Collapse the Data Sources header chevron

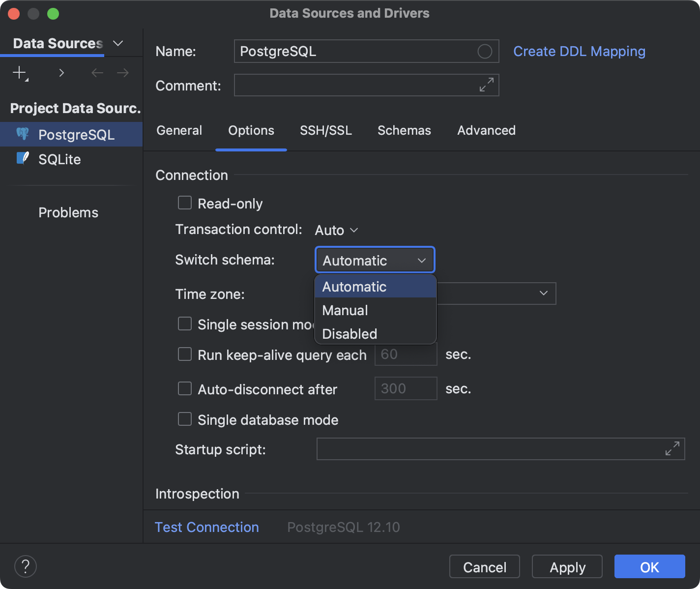[117, 43]
